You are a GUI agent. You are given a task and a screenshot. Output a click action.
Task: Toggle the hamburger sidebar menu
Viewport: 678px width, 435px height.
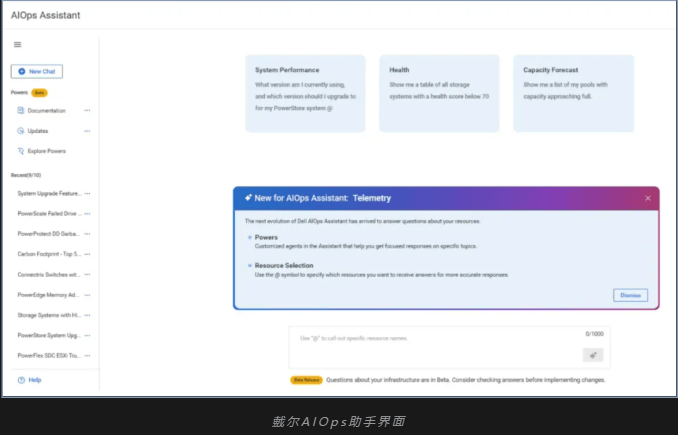point(18,45)
